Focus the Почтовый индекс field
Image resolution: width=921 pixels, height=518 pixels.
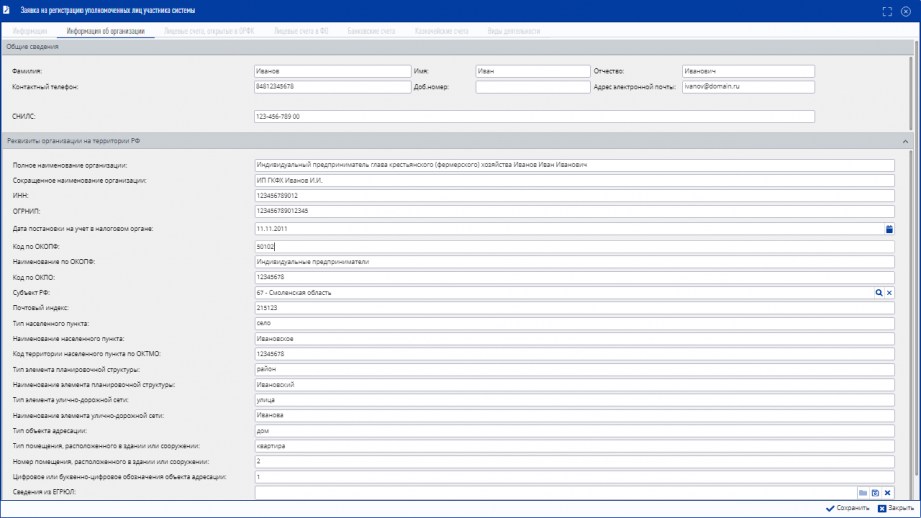574,308
